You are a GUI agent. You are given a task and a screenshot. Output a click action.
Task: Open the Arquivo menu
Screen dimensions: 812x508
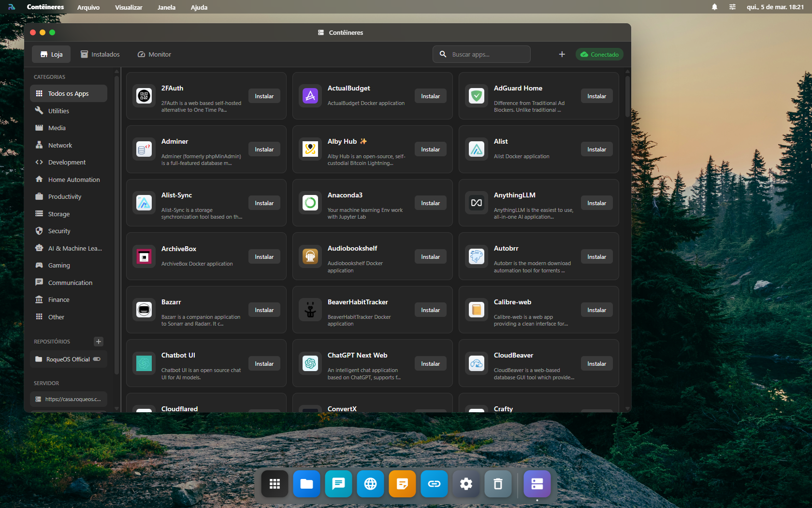click(88, 7)
